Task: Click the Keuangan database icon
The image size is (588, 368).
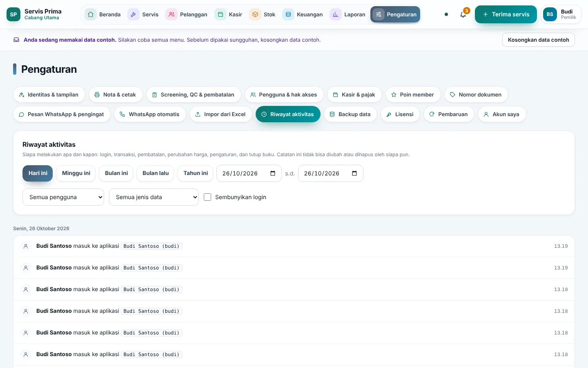Action: (288, 14)
